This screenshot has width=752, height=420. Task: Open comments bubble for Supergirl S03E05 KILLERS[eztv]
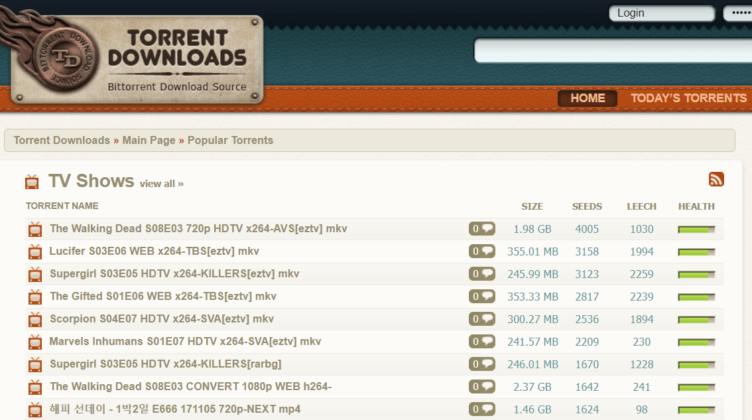coord(482,274)
